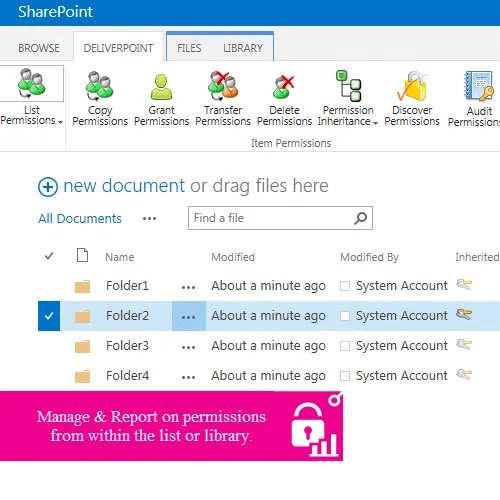Viewport: 500px width, 500px height.
Task: Click System Account in the Folder1 row
Action: tap(402, 286)
